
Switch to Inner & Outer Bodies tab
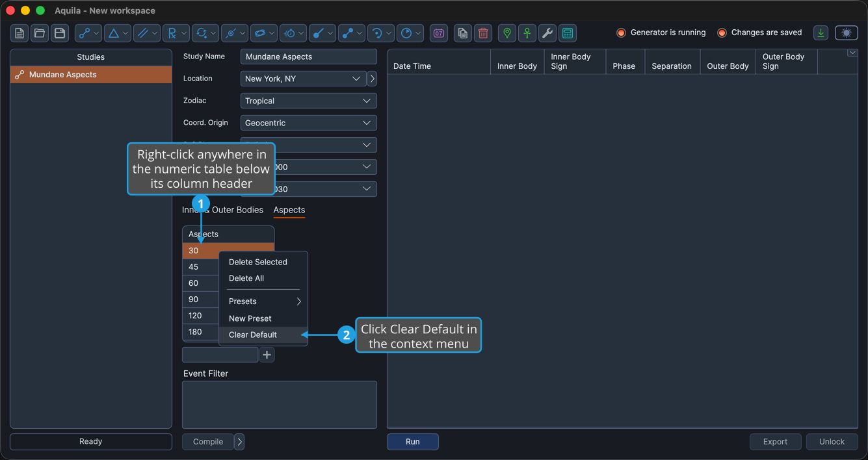pyautogui.click(x=222, y=210)
